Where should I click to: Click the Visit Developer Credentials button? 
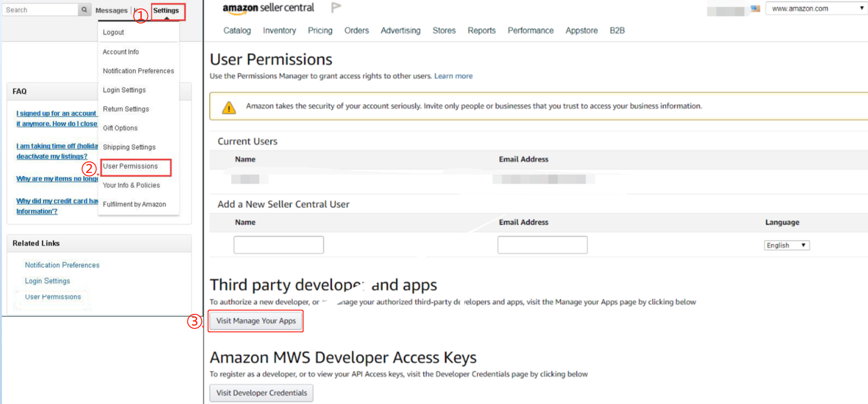pos(261,393)
